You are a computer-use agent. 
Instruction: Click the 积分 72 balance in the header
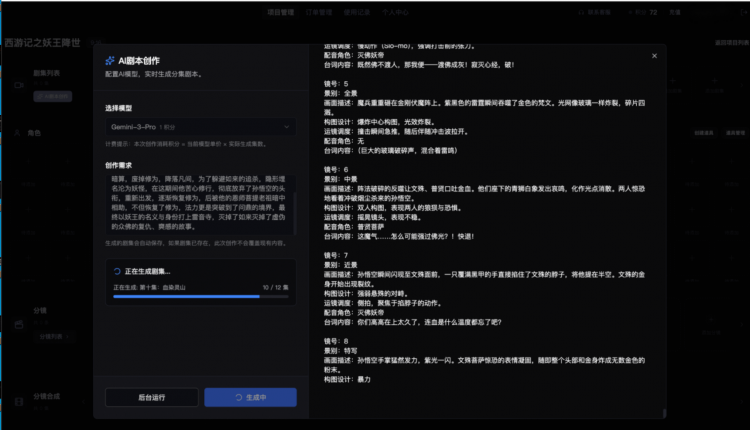click(643, 12)
